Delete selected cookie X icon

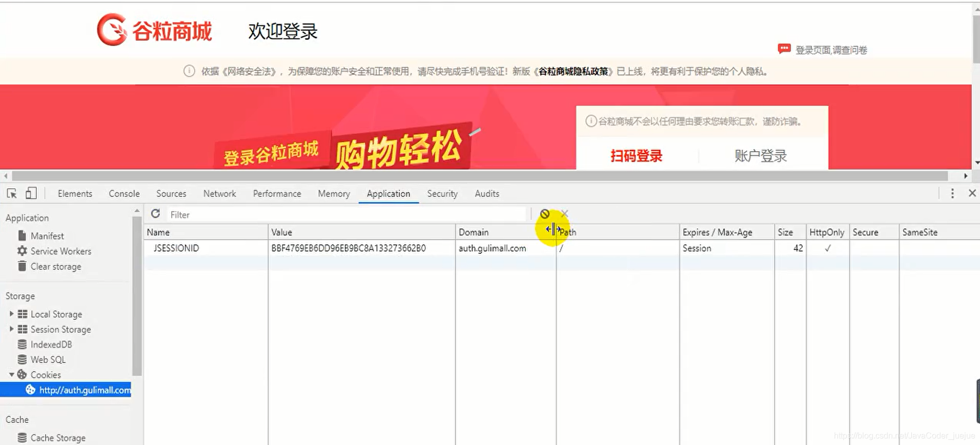tap(564, 214)
